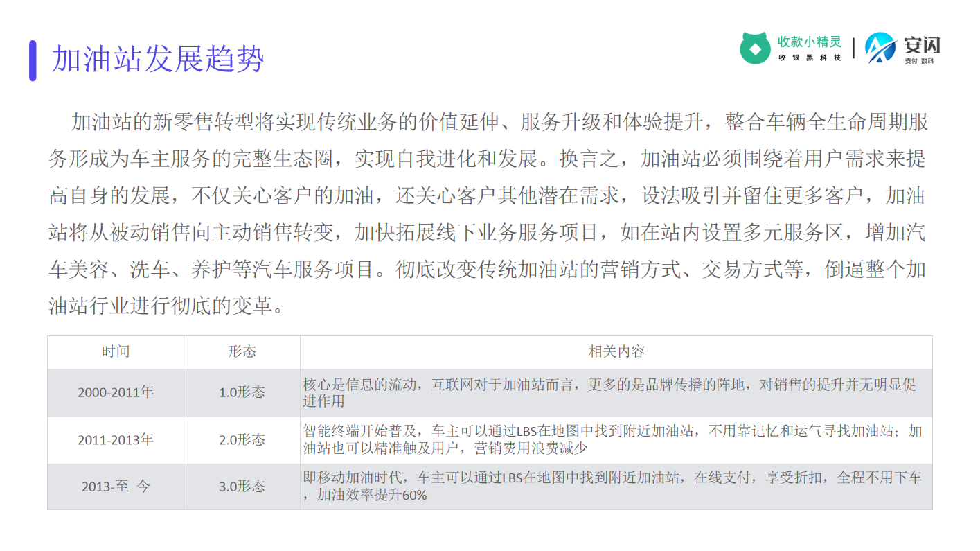This screenshot has width=980, height=551.
Task: Click the paragraph line starting 车美容、洗车
Action: click(x=488, y=270)
